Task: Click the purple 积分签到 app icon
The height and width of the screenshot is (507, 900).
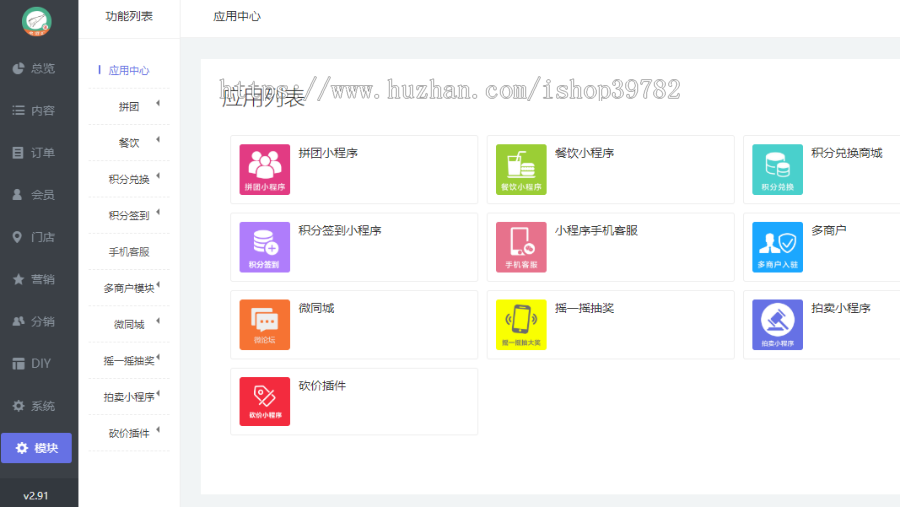Action: coord(265,247)
